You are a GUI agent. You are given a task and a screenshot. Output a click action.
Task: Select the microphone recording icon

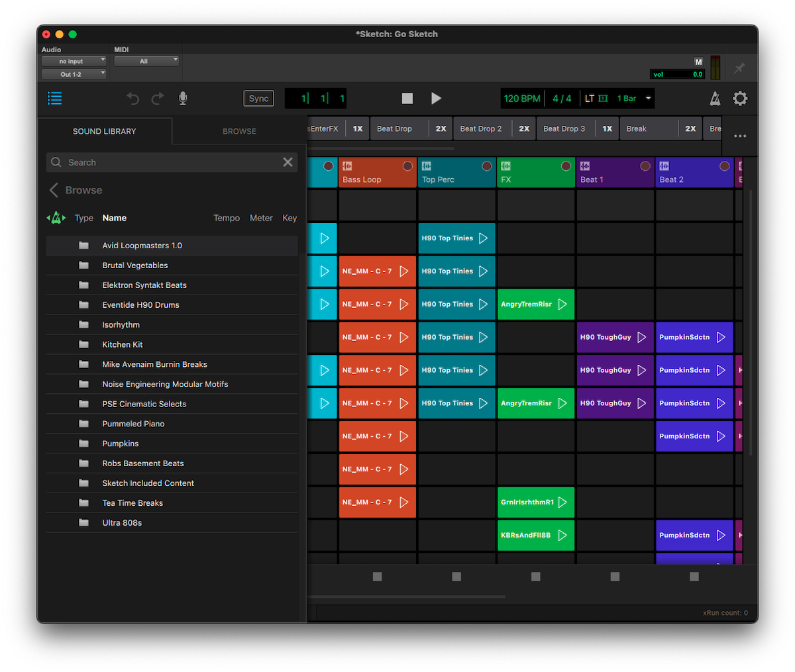point(183,98)
